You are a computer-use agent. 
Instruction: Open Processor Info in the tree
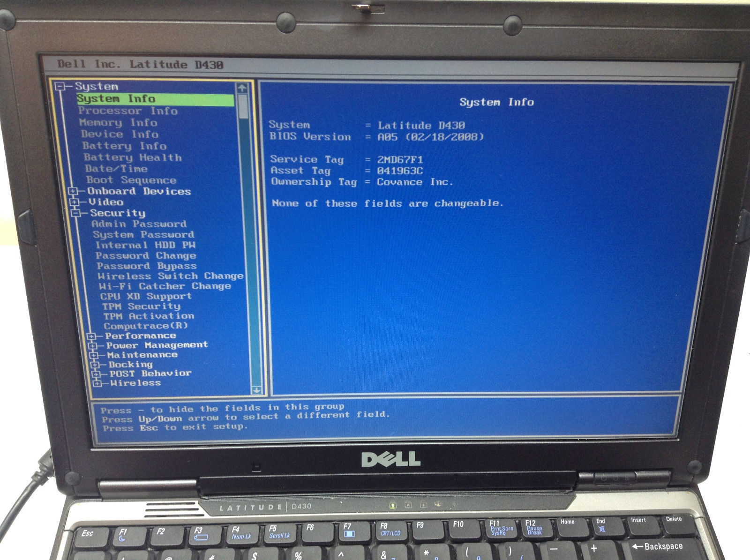[128, 111]
